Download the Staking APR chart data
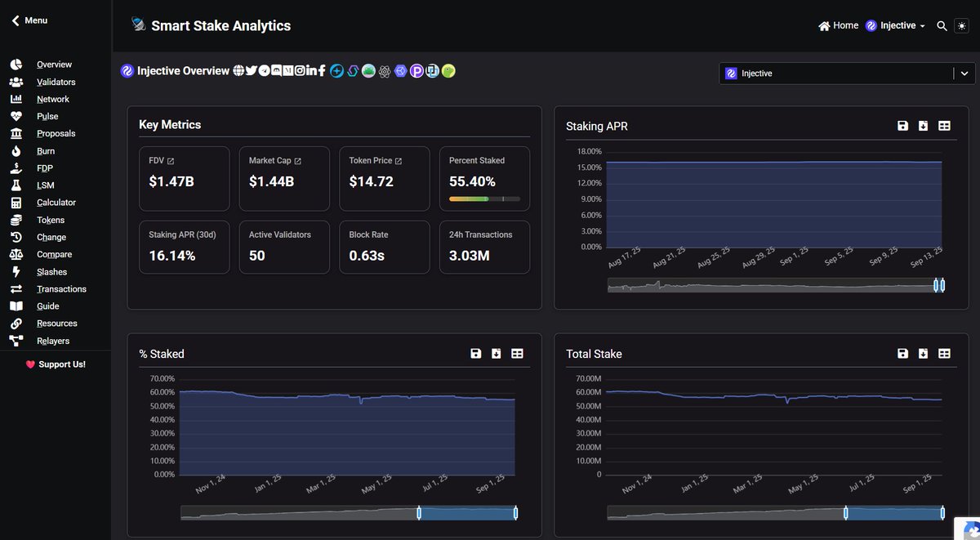The image size is (980, 540). tap(923, 126)
